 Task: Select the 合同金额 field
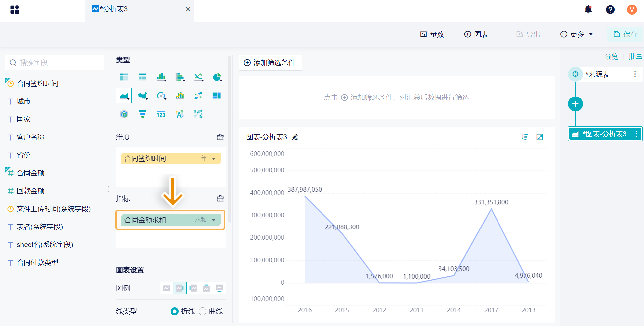point(30,173)
